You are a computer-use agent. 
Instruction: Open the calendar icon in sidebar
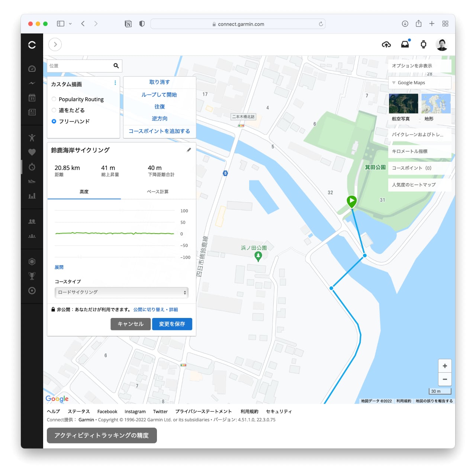[x=32, y=98]
